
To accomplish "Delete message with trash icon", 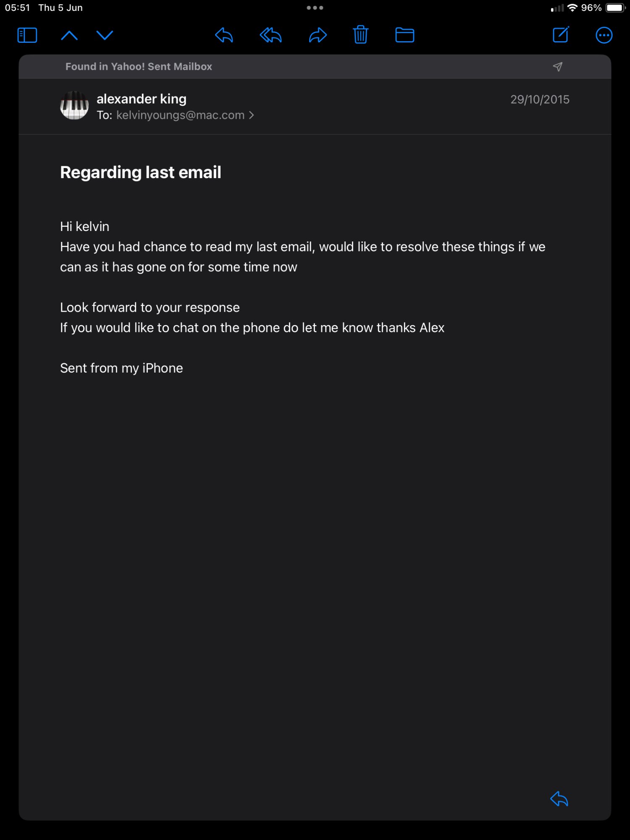I will 360,35.
